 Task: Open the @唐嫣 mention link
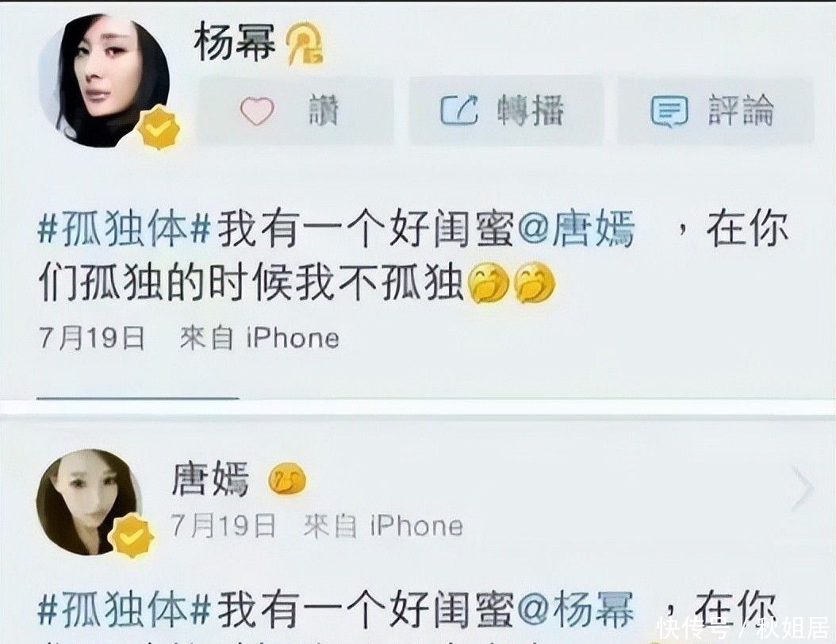pos(577,229)
